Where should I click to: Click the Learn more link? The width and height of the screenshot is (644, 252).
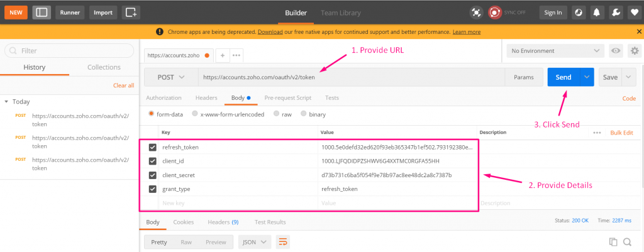click(467, 31)
